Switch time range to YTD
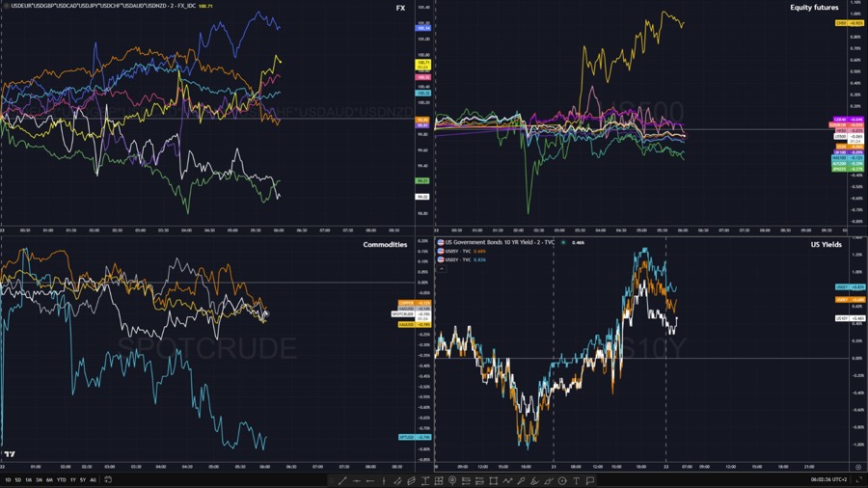 click(x=61, y=480)
